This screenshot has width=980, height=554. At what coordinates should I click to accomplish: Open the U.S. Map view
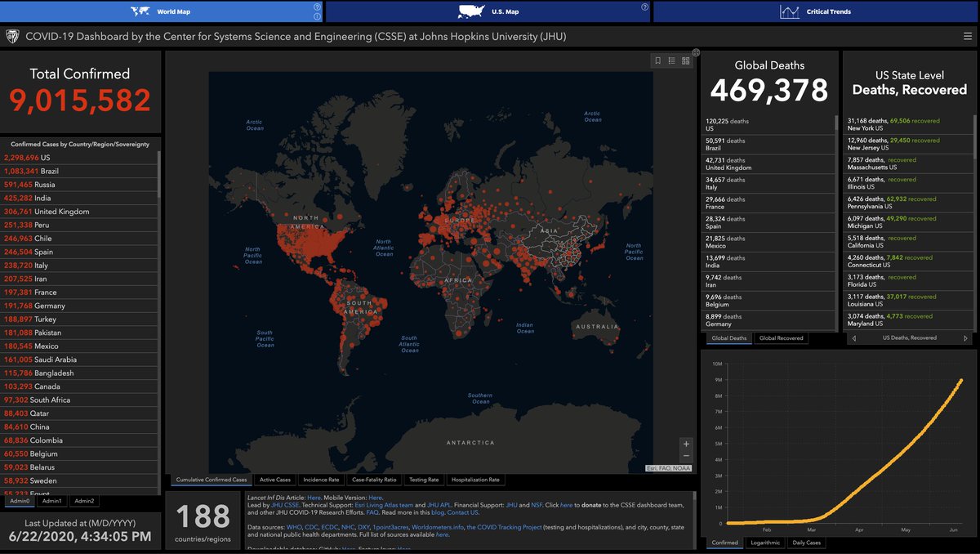pos(488,11)
